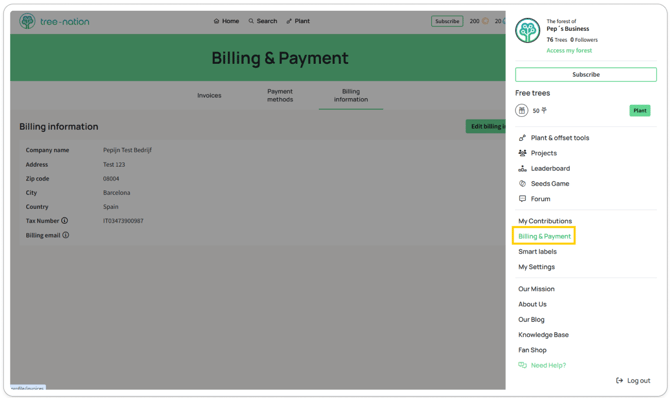Open Smart labels

pyautogui.click(x=538, y=251)
